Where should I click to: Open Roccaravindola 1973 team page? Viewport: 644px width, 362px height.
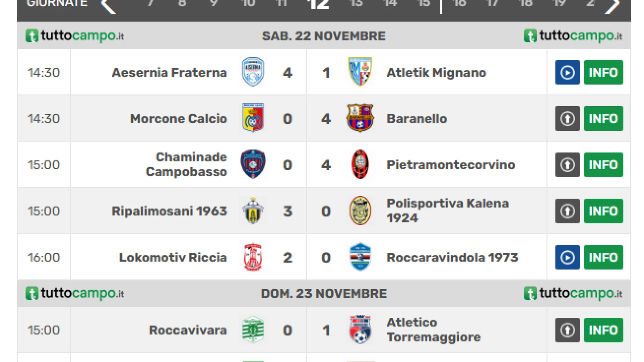tap(452, 257)
